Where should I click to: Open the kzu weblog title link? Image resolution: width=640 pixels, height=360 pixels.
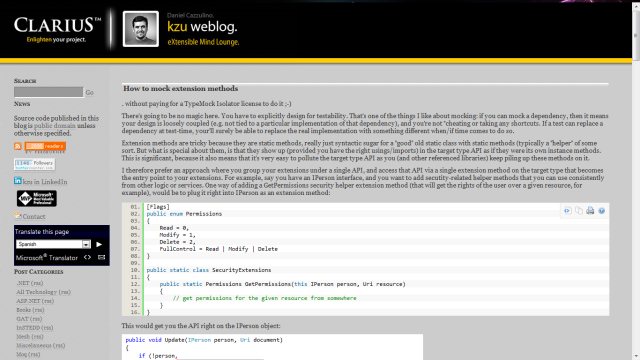tap(202, 27)
